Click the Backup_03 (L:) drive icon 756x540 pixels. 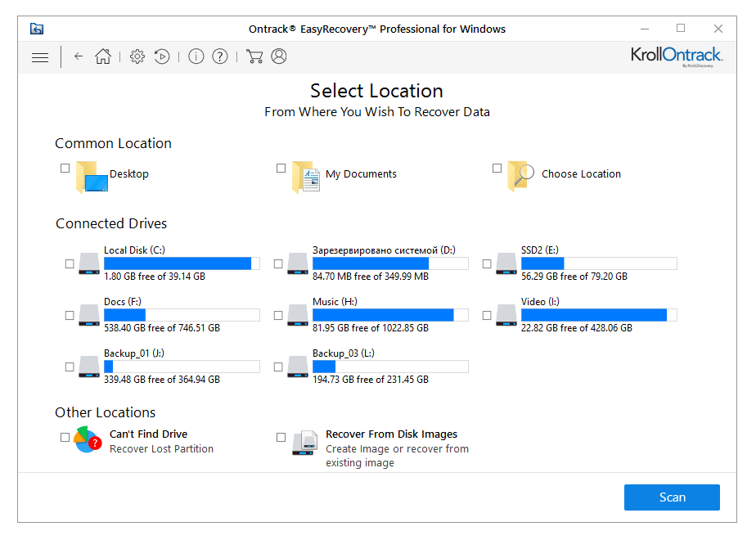pos(298,367)
